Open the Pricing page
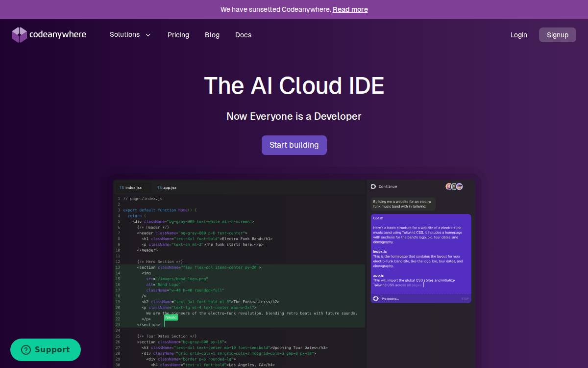 178,35
